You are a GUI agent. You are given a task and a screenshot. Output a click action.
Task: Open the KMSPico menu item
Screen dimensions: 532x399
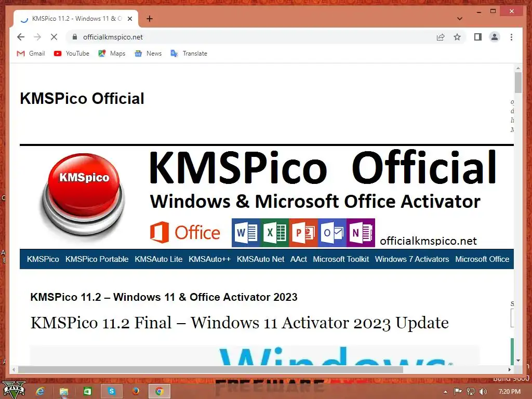pyautogui.click(x=43, y=259)
